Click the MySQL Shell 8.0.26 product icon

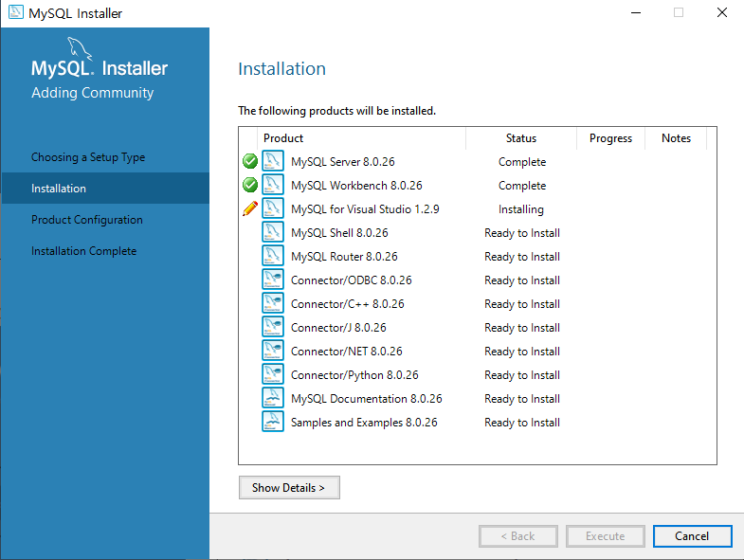pyautogui.click(x=273, y=232)
